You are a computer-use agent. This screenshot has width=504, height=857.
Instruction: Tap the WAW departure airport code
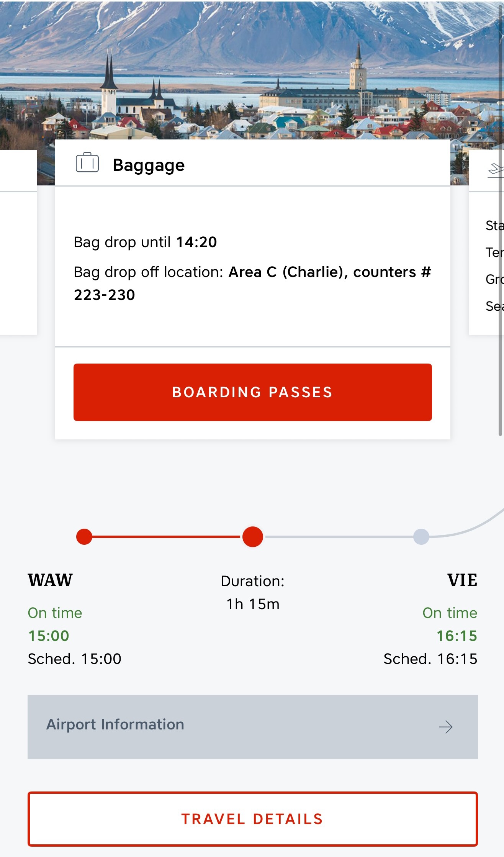pyautogui.click(x=50, y=580)
